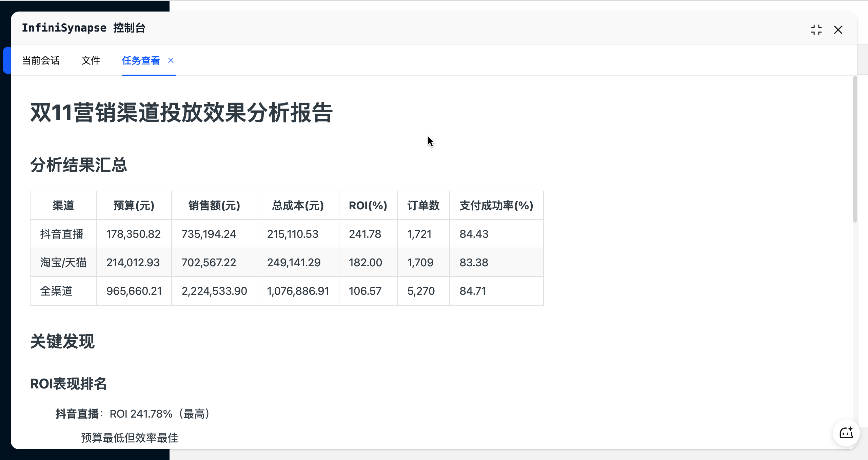Select the 任务查看 tab
Screen dimensions: 868x460
pyautogui.click(x=141, y=60)
